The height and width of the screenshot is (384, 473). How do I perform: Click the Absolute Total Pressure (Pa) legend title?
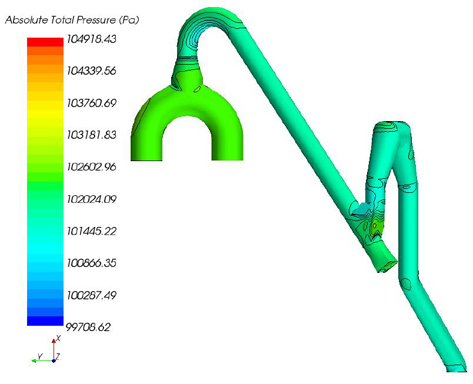pos(72,20)
